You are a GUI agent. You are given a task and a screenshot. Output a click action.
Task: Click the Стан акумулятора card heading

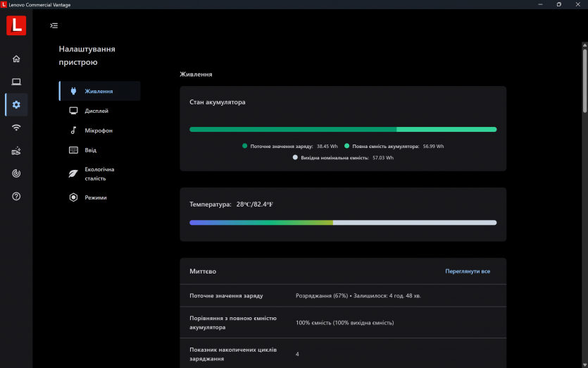point(218,102)
